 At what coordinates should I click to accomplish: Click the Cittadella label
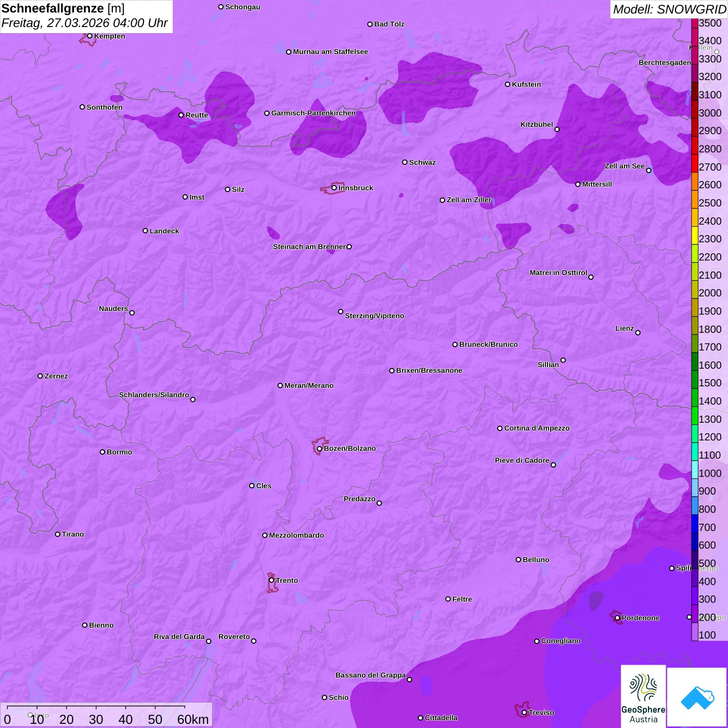tap(441, 718)
